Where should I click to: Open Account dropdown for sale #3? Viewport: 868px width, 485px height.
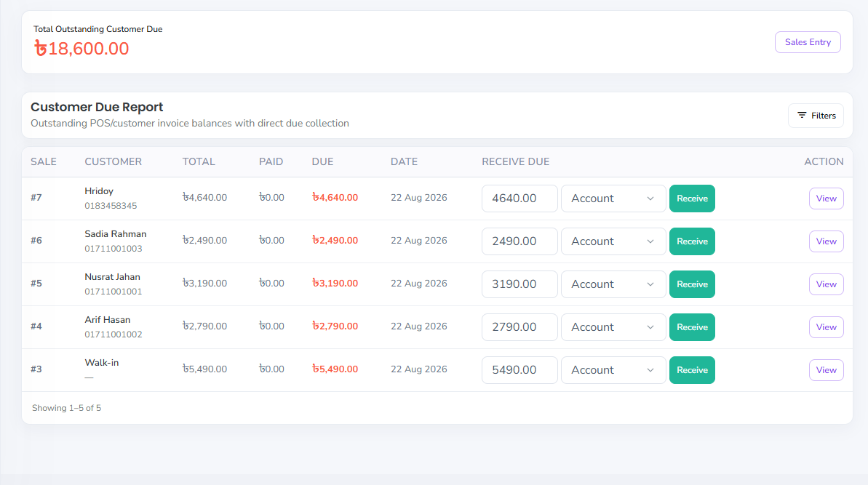point(613,370)
